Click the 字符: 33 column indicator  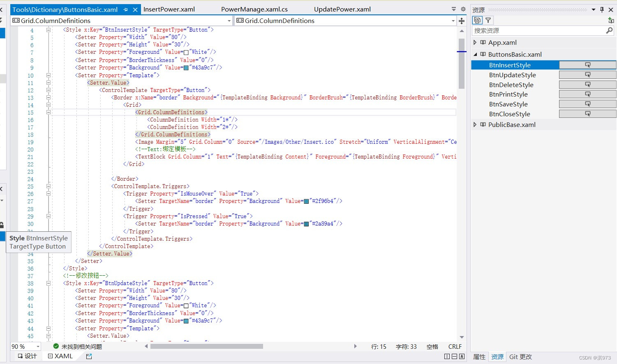tap(406, 347)
